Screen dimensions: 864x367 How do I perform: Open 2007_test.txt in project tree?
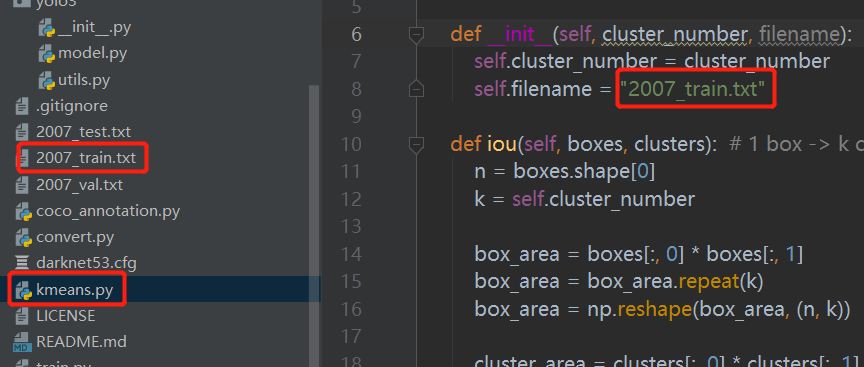tap(83, 132)
